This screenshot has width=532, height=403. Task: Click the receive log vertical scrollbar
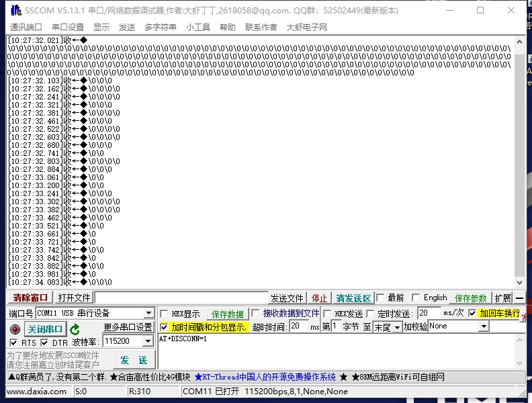pyautogui.click(x=519, y=168)
